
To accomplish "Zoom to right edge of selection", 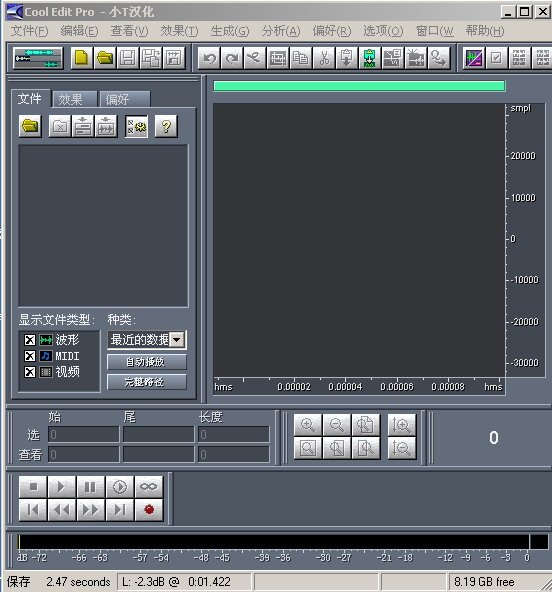I will coord(365,448).
